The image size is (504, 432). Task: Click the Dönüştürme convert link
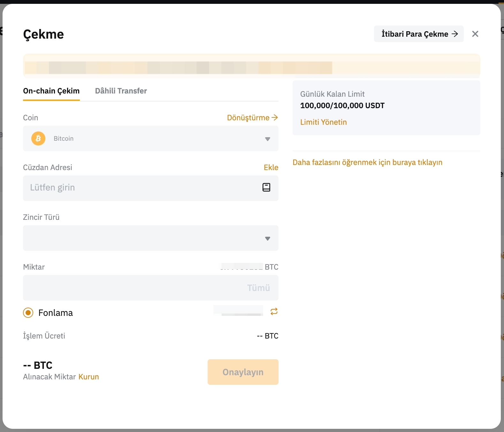(x=248, y=118)
